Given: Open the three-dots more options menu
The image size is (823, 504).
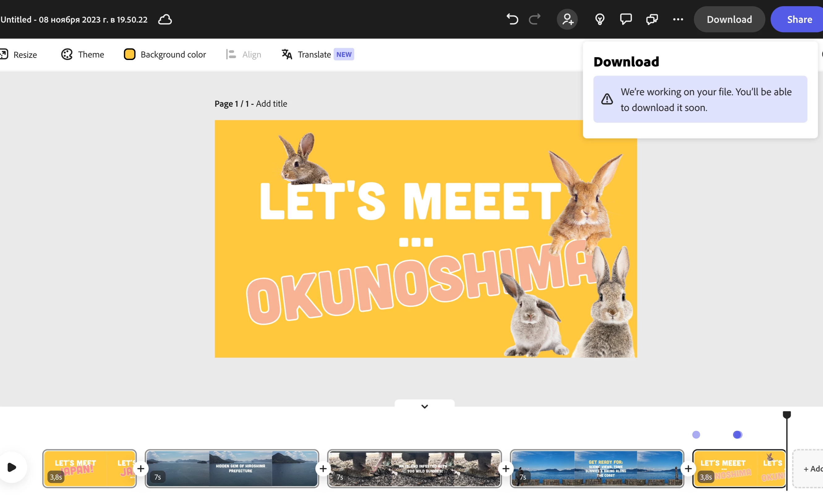Looking at the screenshot, I should tap(678, 19).
